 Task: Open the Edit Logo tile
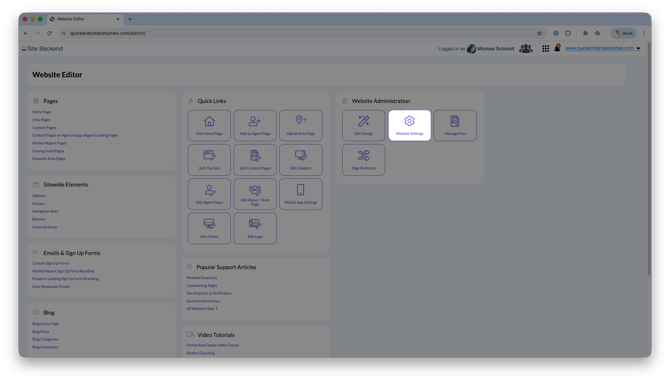255,228
